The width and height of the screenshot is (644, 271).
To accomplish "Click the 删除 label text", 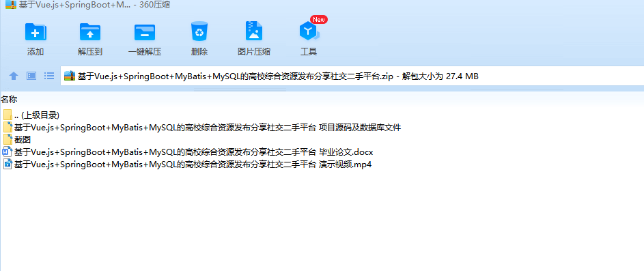I will coord(199,52).
